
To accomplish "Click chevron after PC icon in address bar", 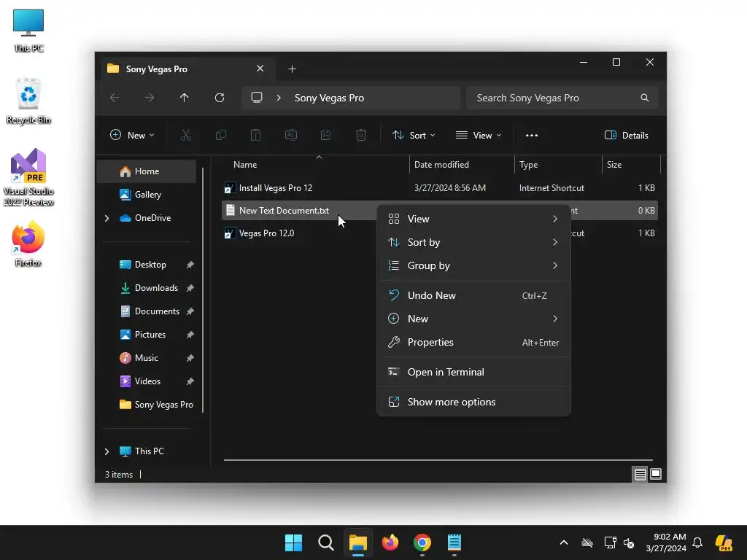I will coord(279,98).
